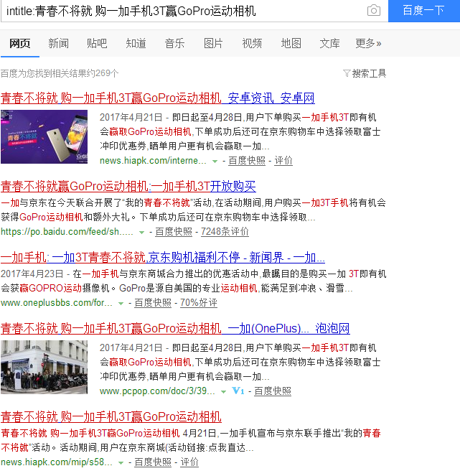Expand the 更多» menu
The height and width of the screenshot is (476, 460).
[368, 43]
